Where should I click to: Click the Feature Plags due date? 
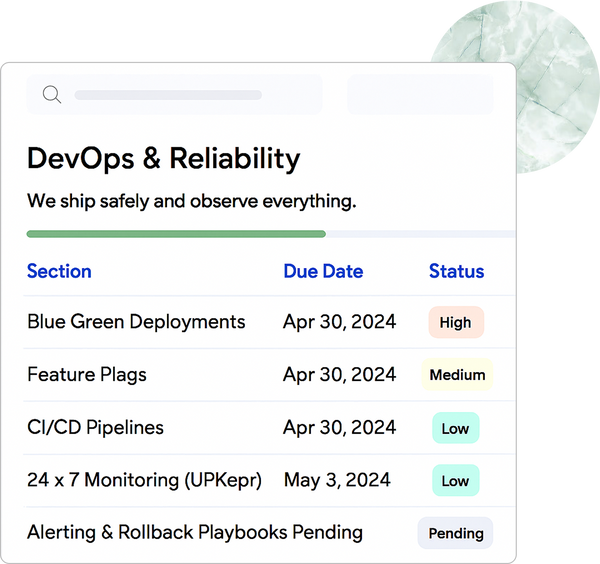339,375
